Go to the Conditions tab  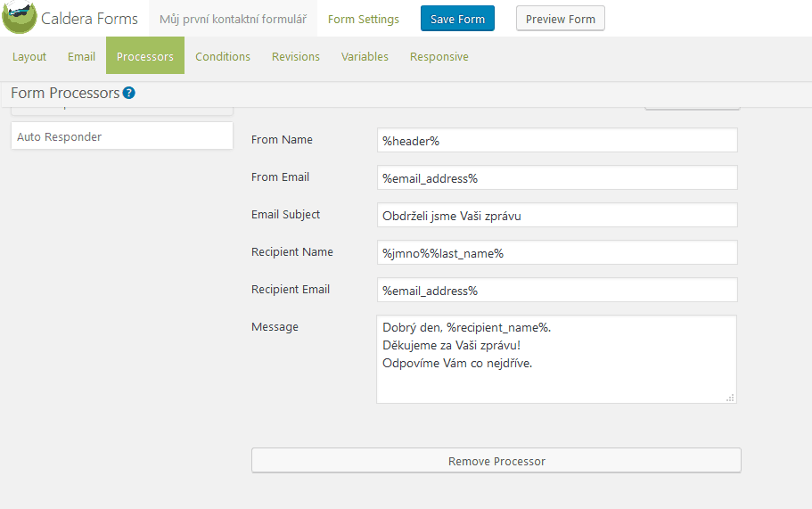point(223,56)
